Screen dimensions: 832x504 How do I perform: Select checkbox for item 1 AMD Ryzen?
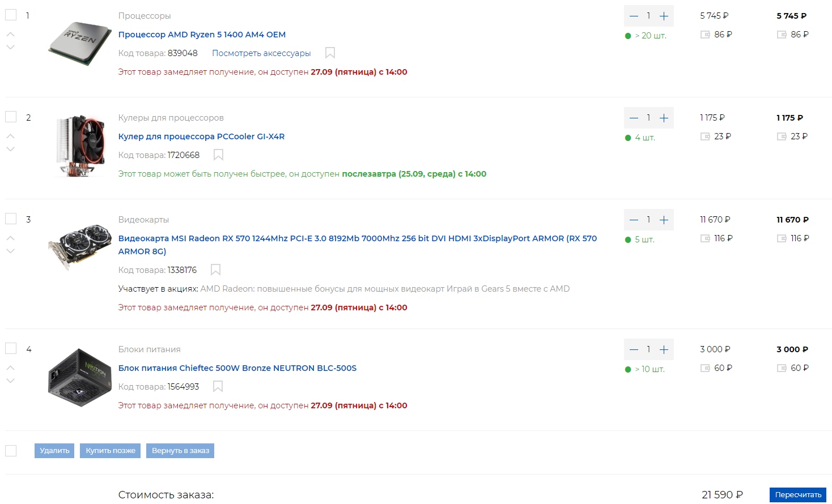coord(11,15)
